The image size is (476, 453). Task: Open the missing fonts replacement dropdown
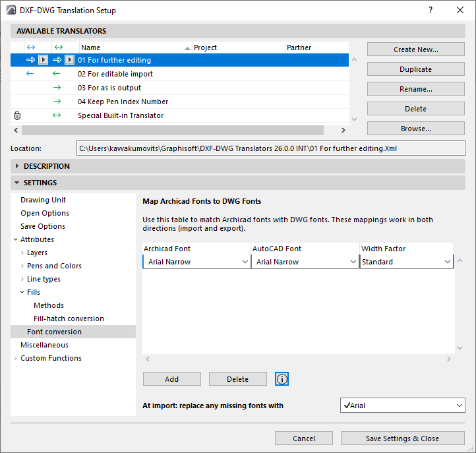click(403, 406)
